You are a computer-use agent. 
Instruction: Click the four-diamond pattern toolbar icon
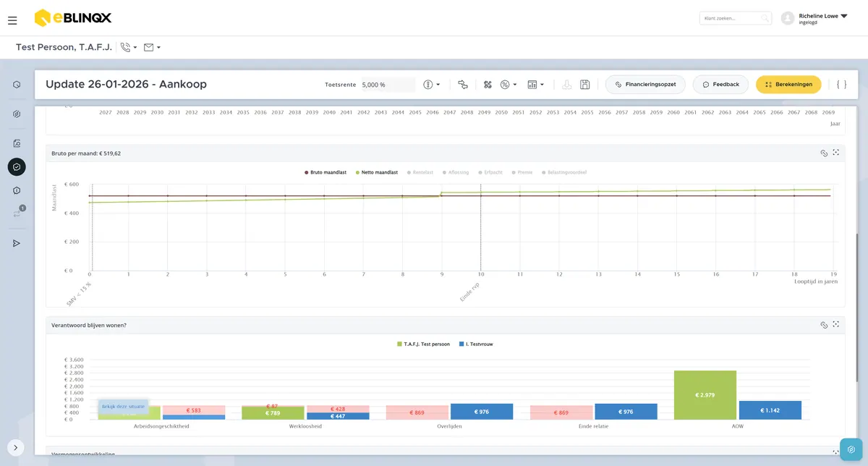click(488, 85)
